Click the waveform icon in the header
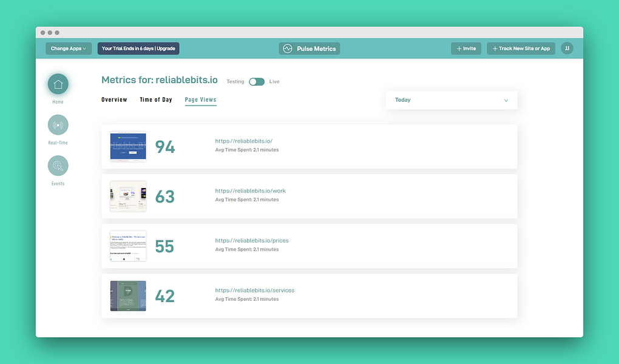619x364 pixels. [288, 49]
